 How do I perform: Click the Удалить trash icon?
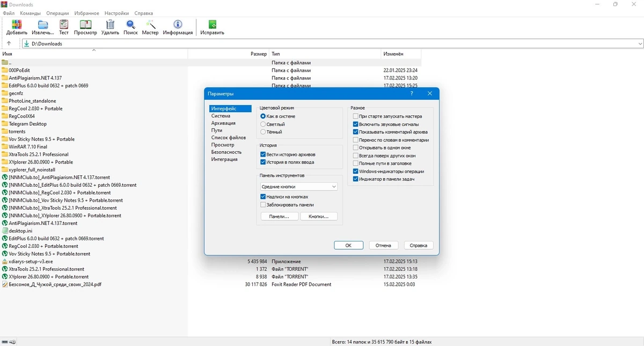tap(110, 25)
